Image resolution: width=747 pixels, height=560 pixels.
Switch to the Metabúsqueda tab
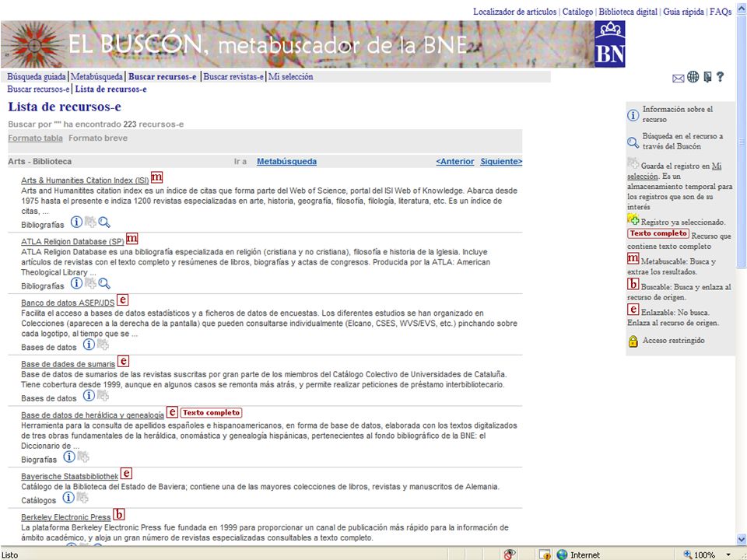click(96, 77)
